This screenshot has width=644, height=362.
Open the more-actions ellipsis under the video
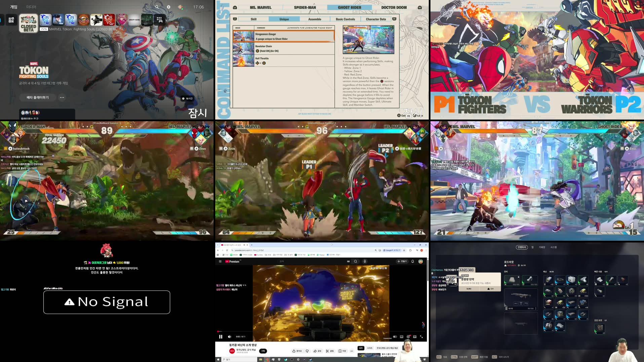click(x=351, y=351)
